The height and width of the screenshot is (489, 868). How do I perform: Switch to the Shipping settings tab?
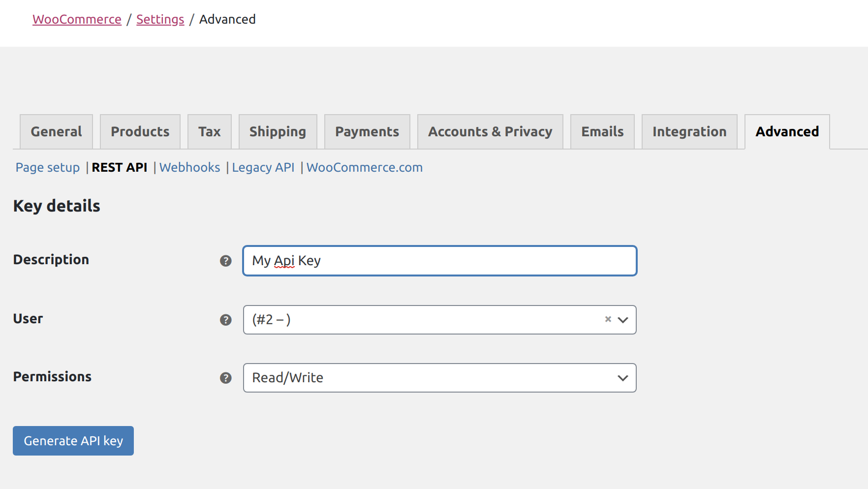(278, 132)
